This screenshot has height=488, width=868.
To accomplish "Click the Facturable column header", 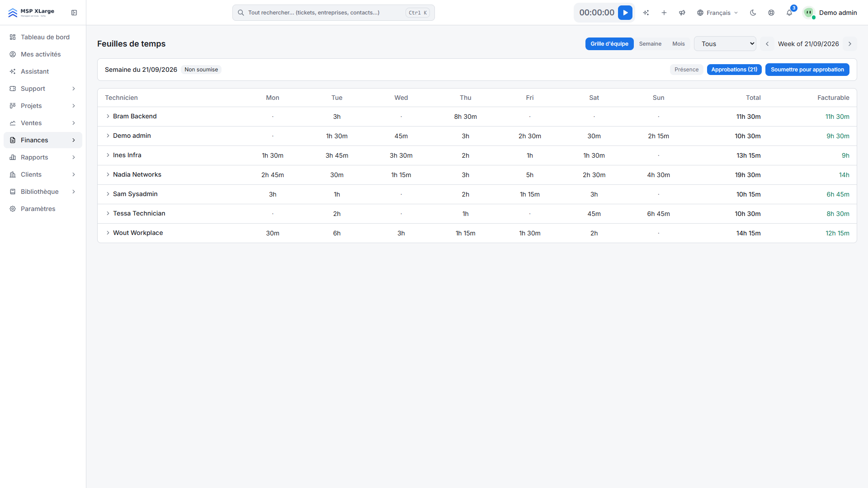I will point(833,98).
